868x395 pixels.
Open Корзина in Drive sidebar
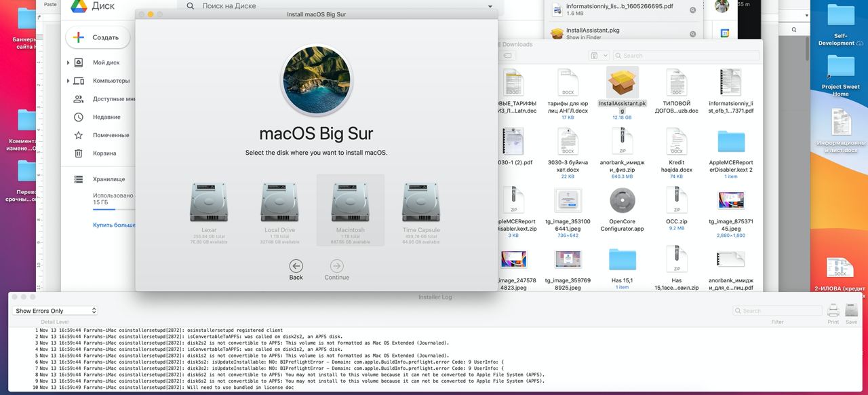[104, 153]
